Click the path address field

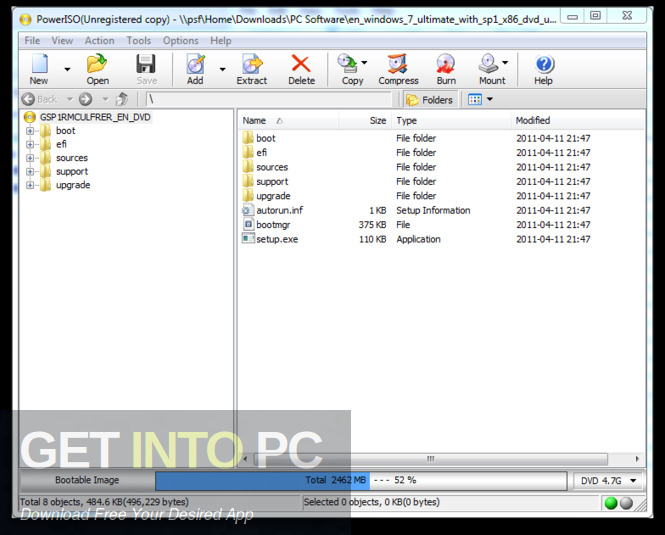[268, 99]
